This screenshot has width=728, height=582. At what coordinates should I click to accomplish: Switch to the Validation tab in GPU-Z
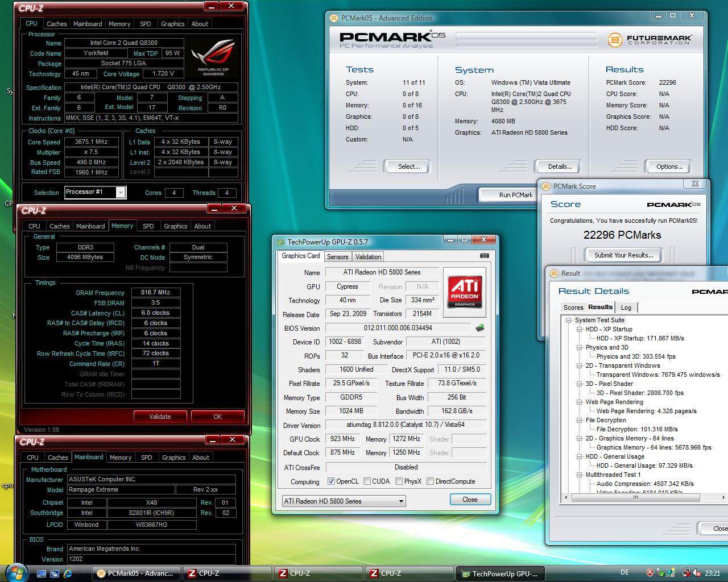pyautogui.click(x=368, y=257)
